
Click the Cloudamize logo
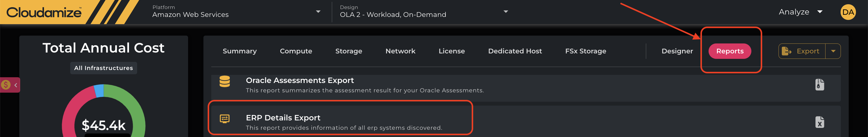point(44,12)
